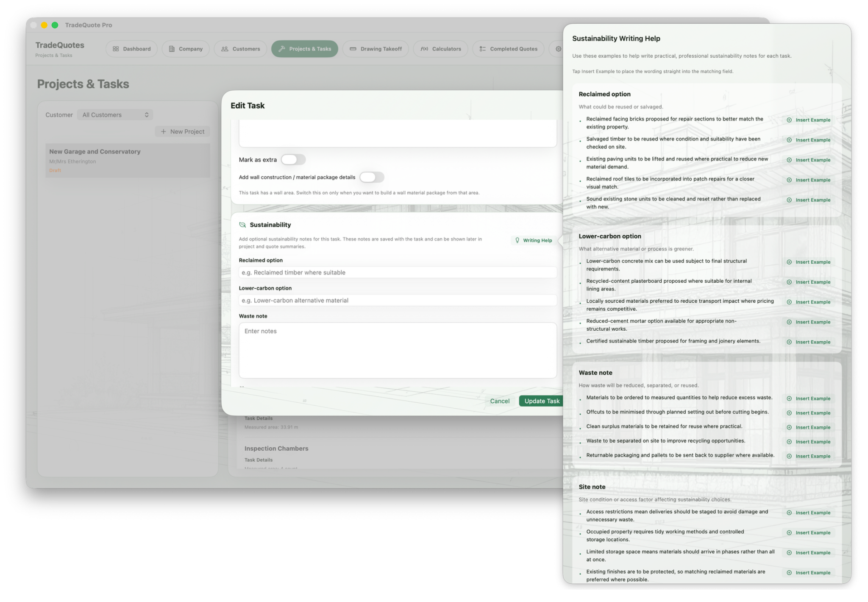The height and width of the screenshot is (602, 868).
Task: Click the New Project button
Action: coord(183,131)
